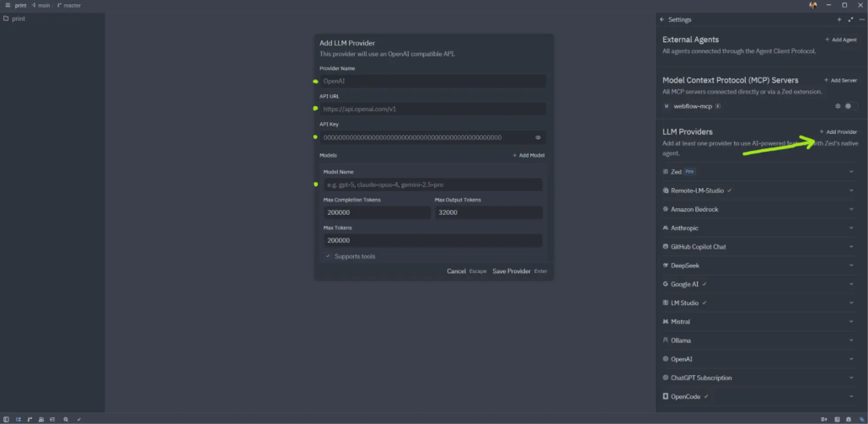Expand the Amazon Bedrock provider
Screen dimensions: 868x424
pos(851,209)
